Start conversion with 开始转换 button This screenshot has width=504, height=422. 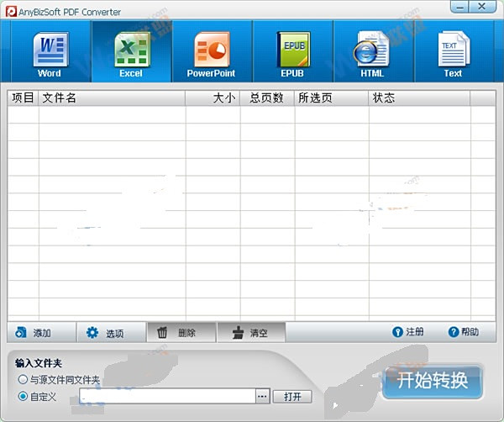point(433,381)
